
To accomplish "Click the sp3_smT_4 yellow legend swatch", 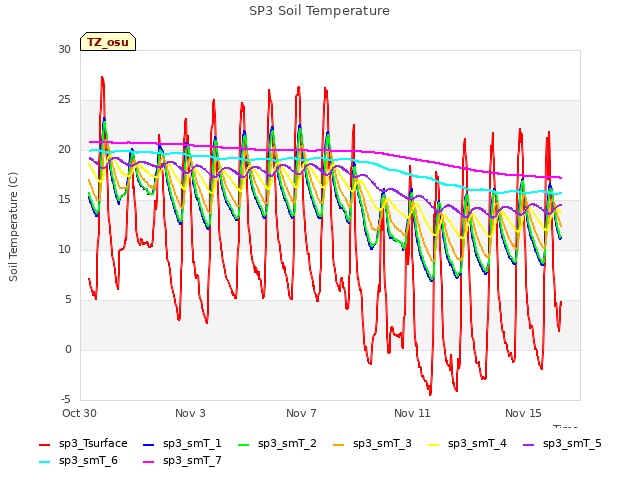I will 433,444.
